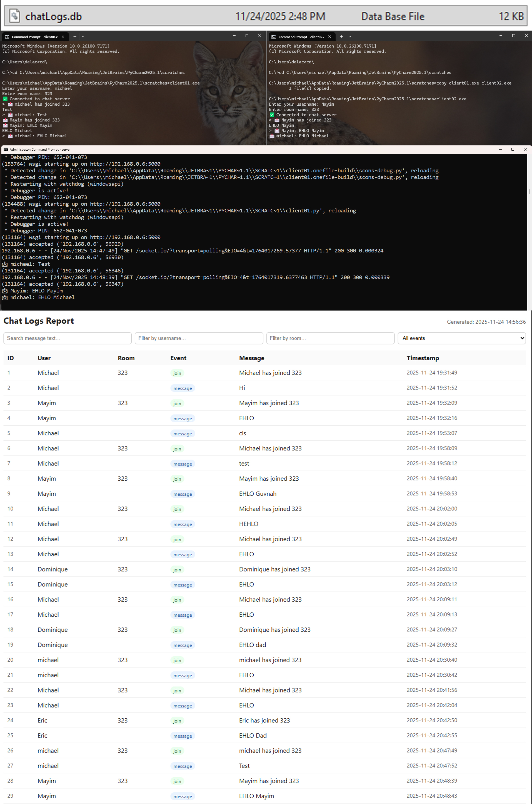Image resolution: width=532 pixels, height=804 pixels.
Task: Minimize the client02 terminal window
Action: 500,36
